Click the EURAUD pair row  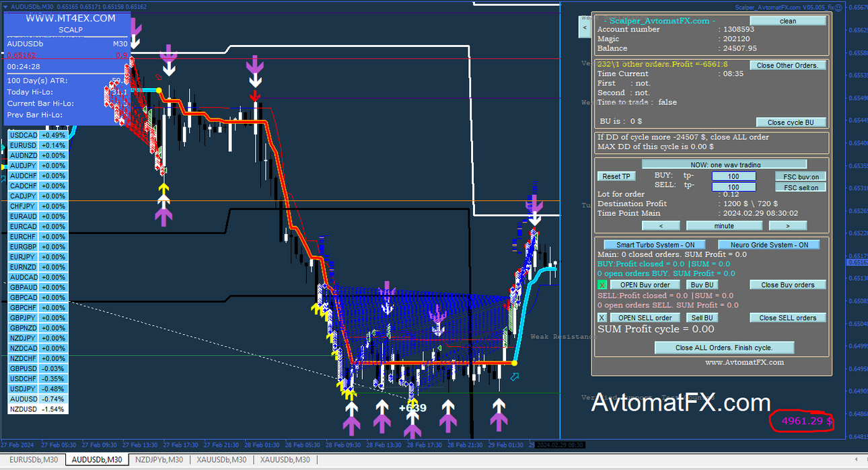tap(38, 217)
